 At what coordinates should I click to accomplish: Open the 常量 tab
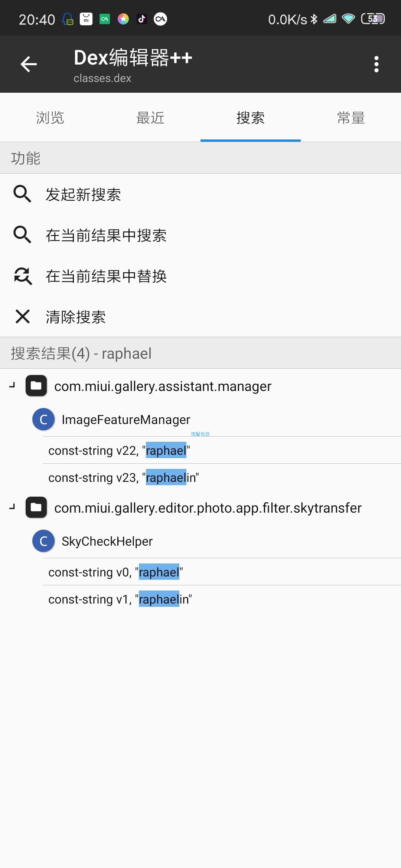[x=351, y=118]
